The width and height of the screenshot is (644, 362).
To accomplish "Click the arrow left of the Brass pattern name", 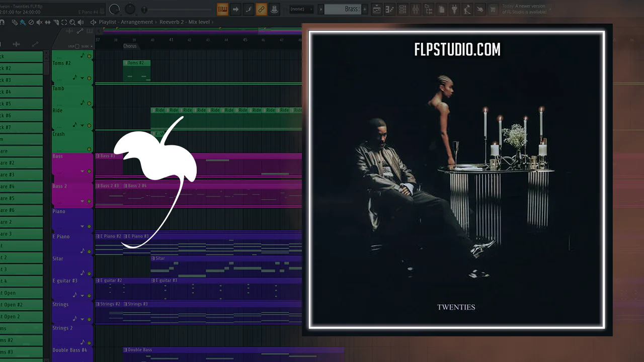I will point(320,9).
